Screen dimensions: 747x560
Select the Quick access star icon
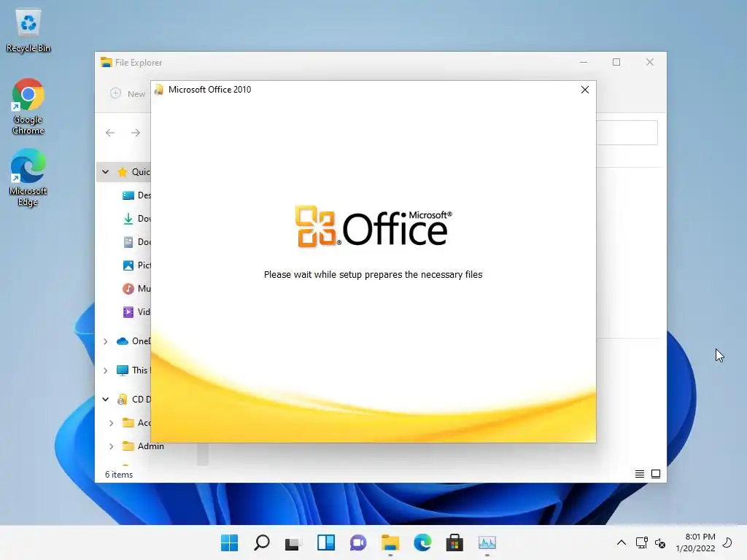(123, 172)
